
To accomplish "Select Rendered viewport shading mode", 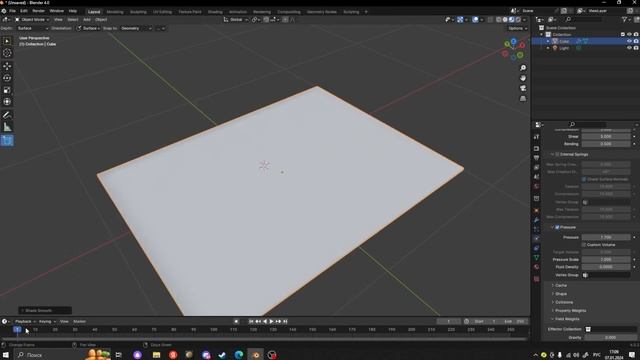I will (518, 20).
